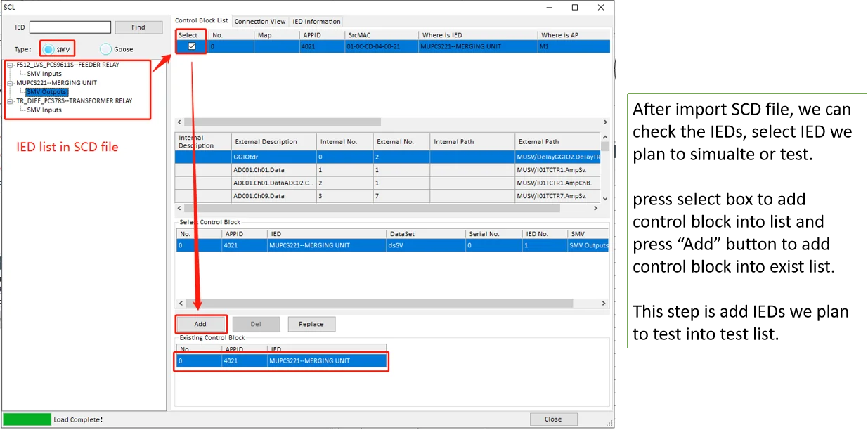Click the External Description column header
Screen dimensions: 868x430
coord(273,142)
